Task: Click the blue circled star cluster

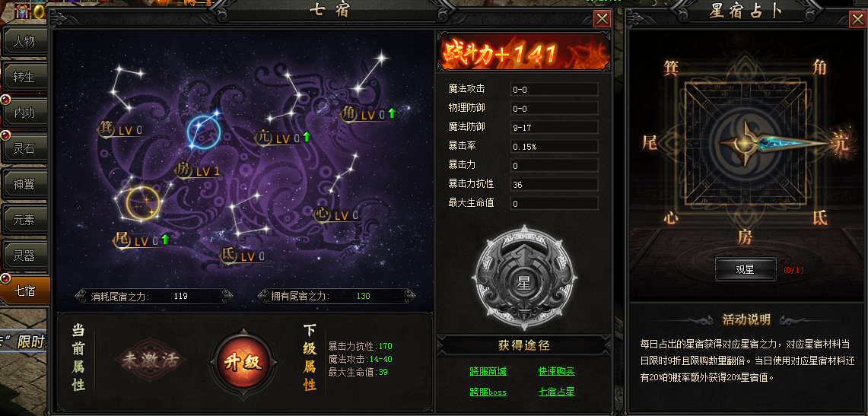Action: [204, 131]
